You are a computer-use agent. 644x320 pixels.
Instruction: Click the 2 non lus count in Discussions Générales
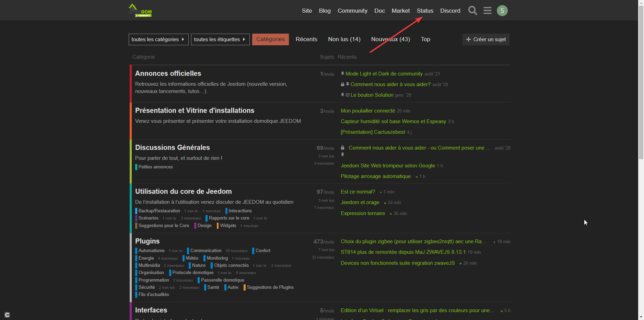pyautogui.click(x=326, y=156)
